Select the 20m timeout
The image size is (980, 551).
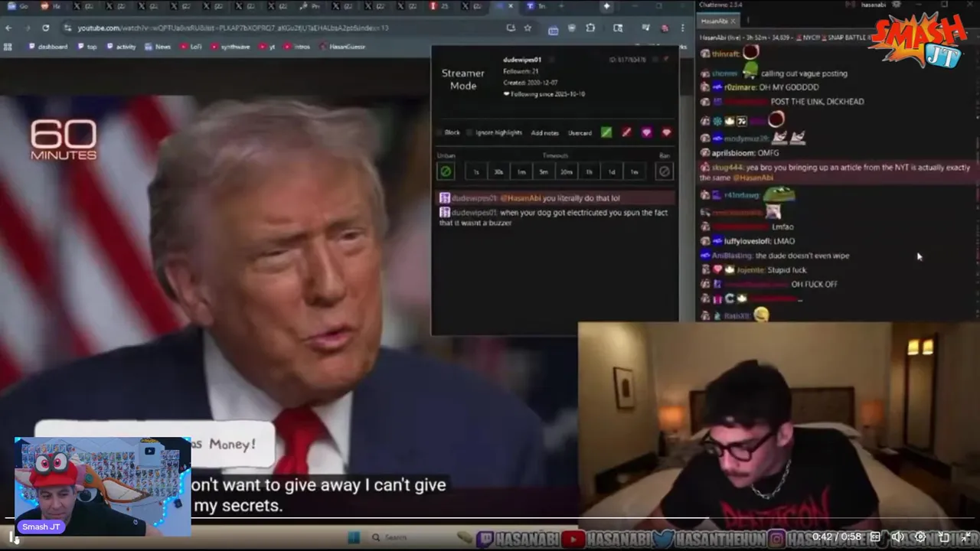pyautogui.click(x=567, y=172)
